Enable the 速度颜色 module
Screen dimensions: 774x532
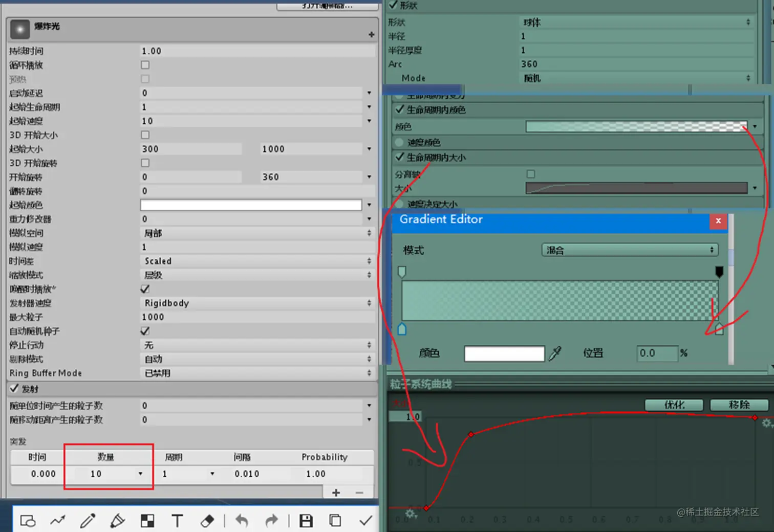(x=399, y=142)
